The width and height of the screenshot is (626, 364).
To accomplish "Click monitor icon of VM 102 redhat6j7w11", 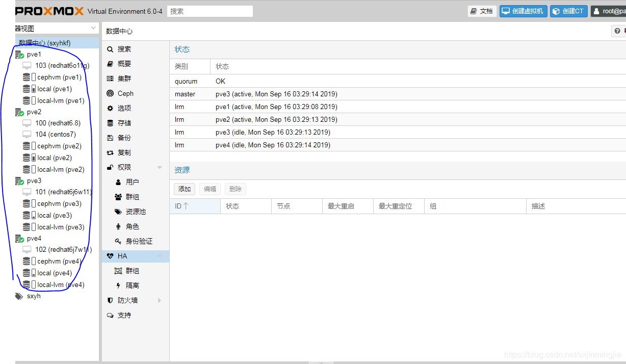I will 27,250.
